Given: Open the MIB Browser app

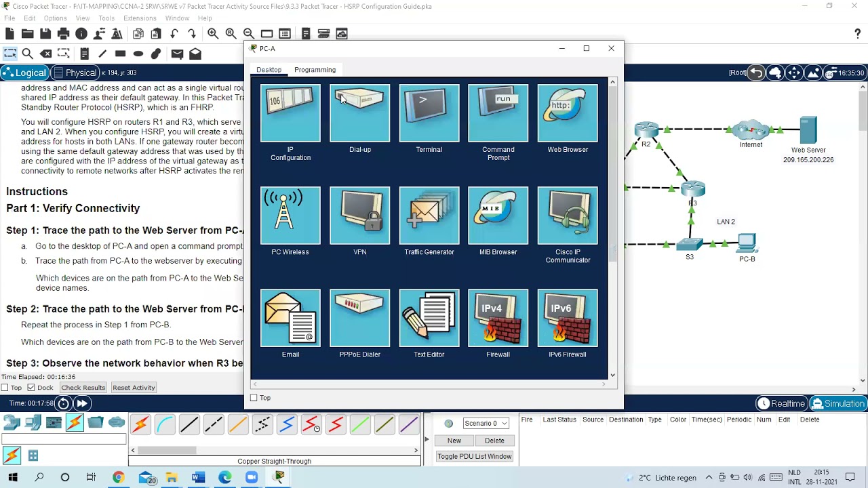Looking at the screenshot, I should coord(498,216).
